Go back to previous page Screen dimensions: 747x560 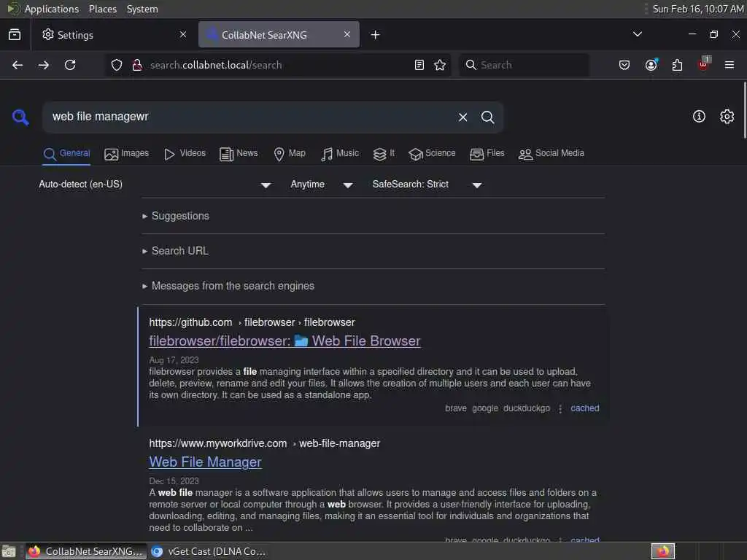coord(18,65)
